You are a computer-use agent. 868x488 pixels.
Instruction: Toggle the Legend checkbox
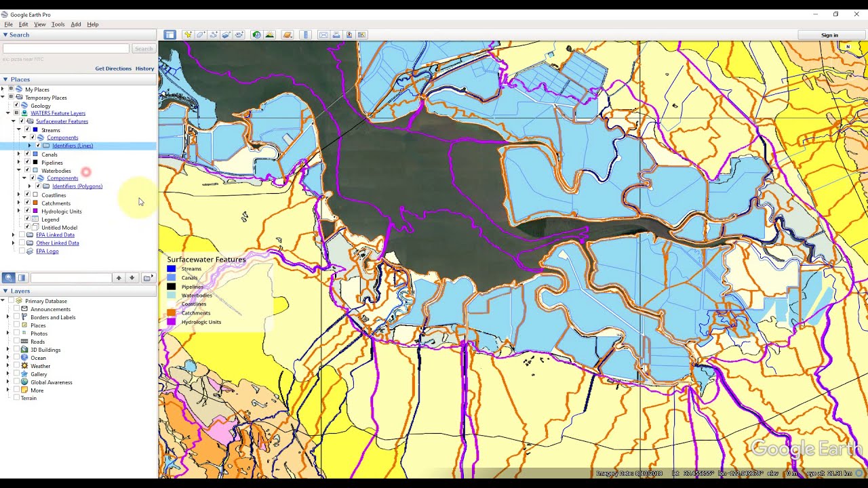[x=27, y=220]
